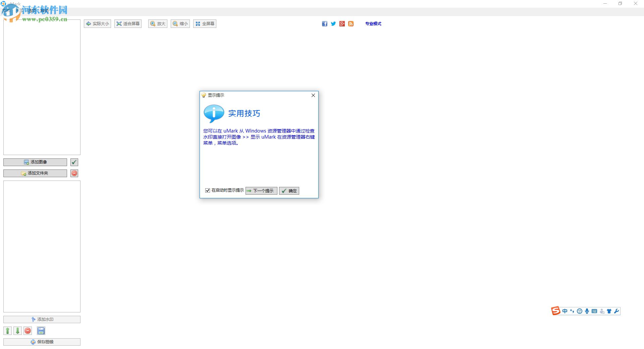
Task: Open the 帮助 menu
Action: (45, 10)
